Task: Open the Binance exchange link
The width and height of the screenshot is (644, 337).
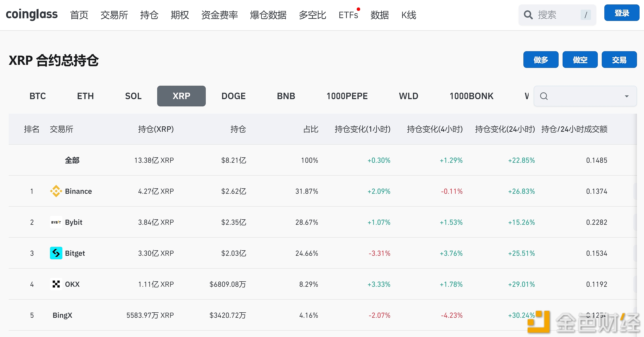Action: 78,191
